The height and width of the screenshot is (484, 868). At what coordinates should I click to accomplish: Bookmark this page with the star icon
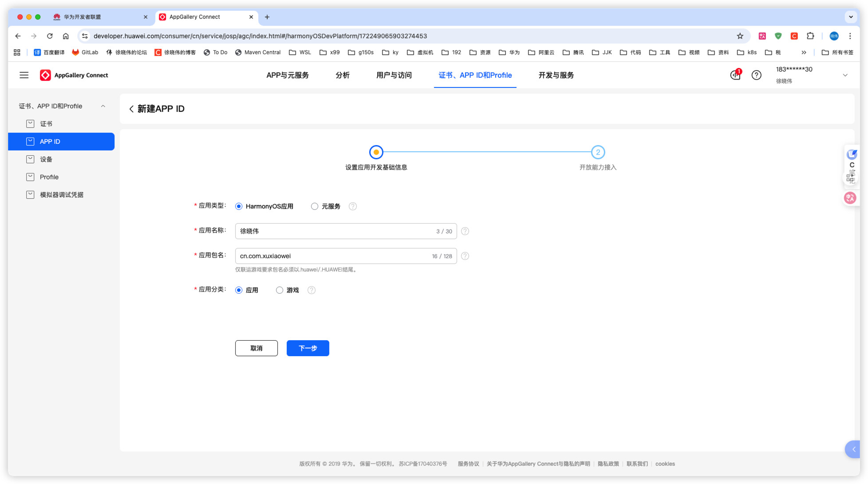coord(740,36)
